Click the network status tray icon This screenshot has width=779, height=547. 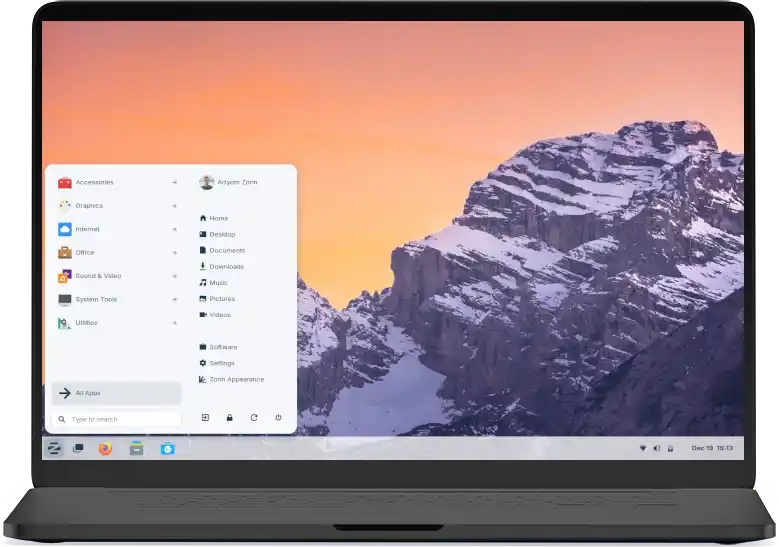643,448
